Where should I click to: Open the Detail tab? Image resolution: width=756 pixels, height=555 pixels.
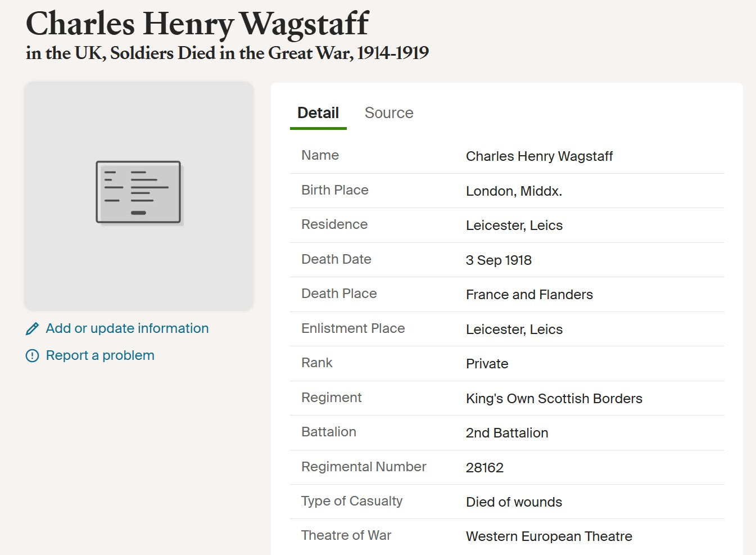pyautogui.click(x=318, y=113)
